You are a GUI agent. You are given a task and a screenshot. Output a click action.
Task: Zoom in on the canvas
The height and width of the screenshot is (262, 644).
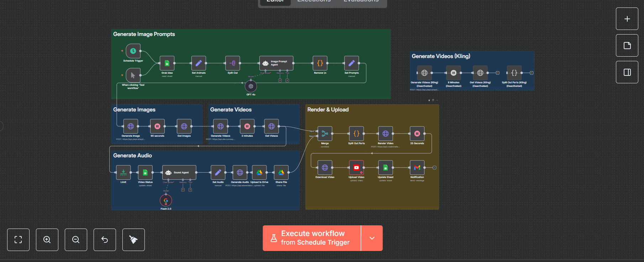pyautogui.click(x=47, y=240)
